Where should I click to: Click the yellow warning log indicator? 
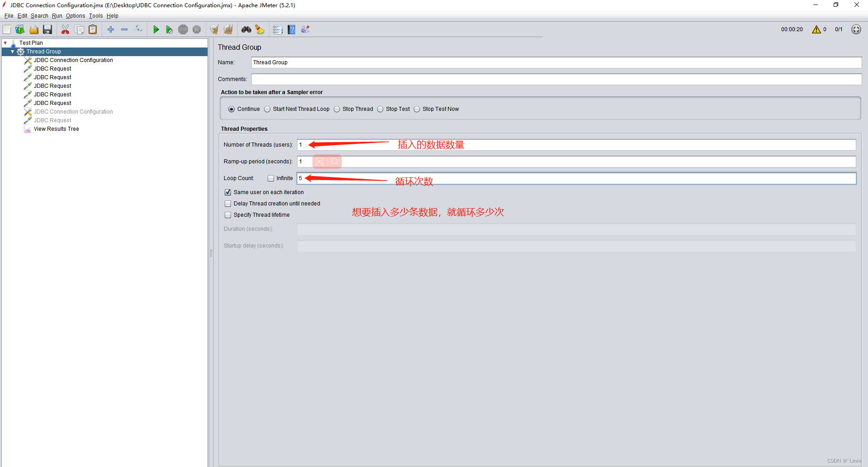tap(817, 29)
